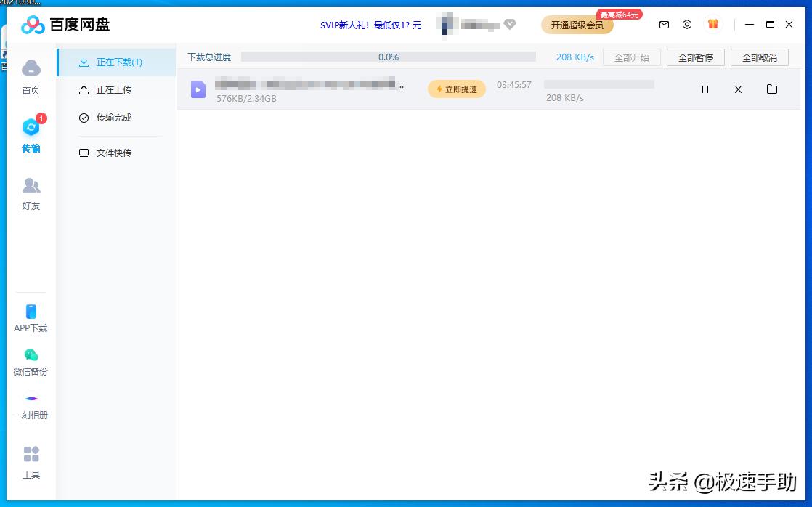The image size is (812, 507).
Task: Open the 好友 friends section
Action: click(31, 192)
